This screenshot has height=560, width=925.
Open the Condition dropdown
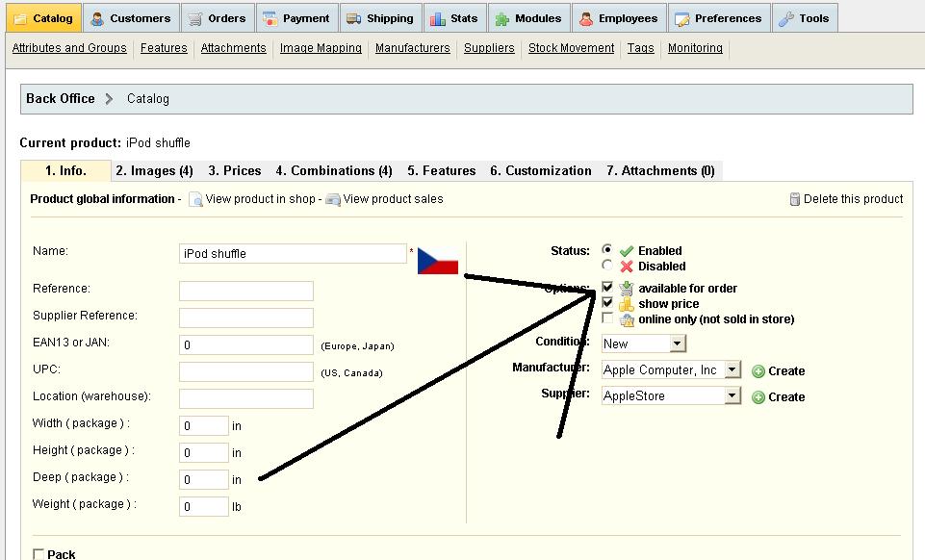click(x=644, y=344)
